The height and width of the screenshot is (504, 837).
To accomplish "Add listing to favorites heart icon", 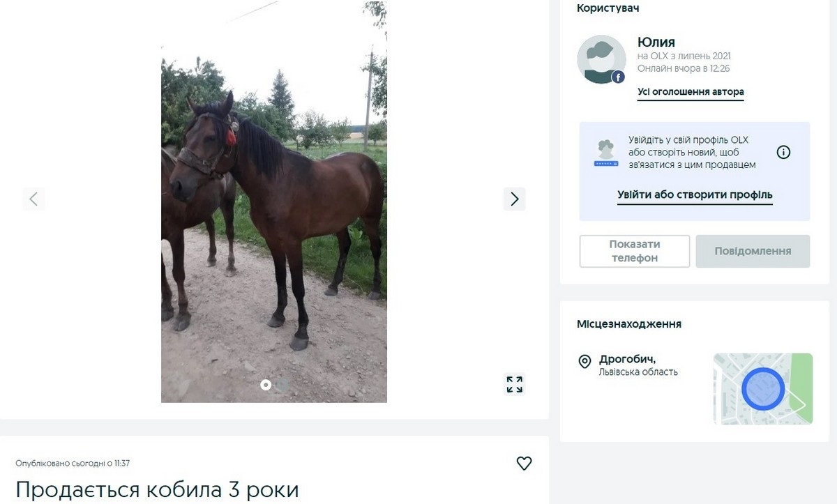I will pos(524,463).
